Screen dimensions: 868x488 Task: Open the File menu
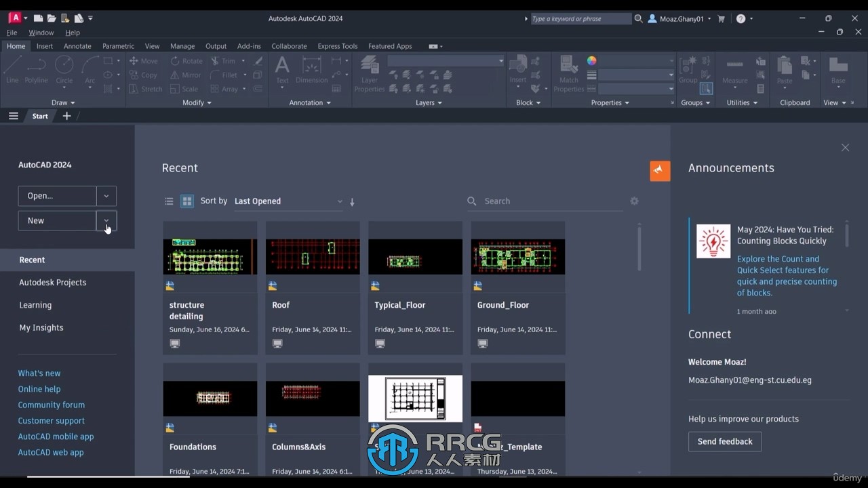point(12,33)
